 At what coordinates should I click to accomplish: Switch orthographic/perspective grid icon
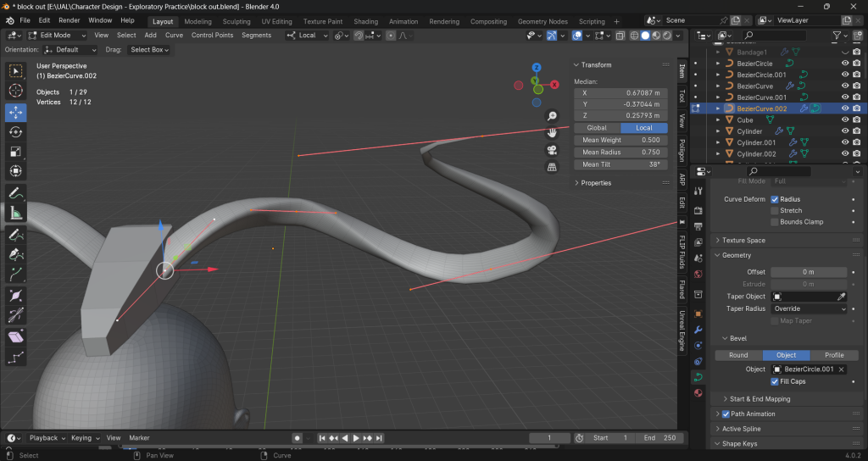click(x=552, y=167)
